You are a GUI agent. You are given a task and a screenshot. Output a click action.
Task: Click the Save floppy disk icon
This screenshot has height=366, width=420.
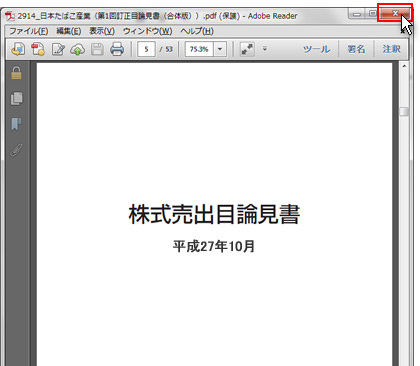97,49
